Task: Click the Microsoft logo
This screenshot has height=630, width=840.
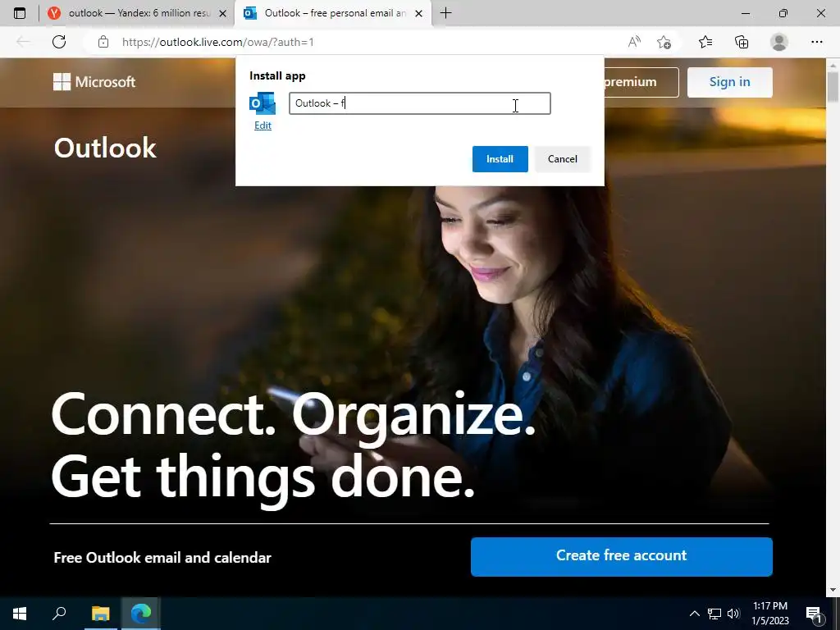Action: (94, 82)
